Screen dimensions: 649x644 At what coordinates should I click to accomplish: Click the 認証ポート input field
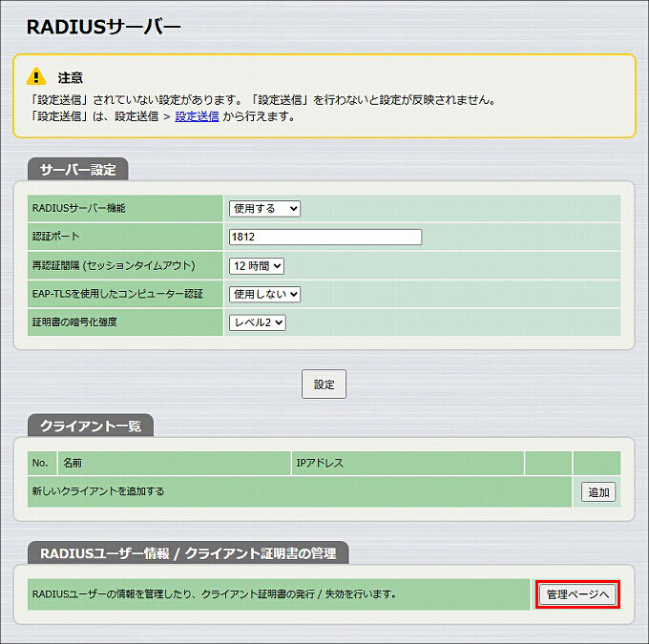[x=325, y=237]
